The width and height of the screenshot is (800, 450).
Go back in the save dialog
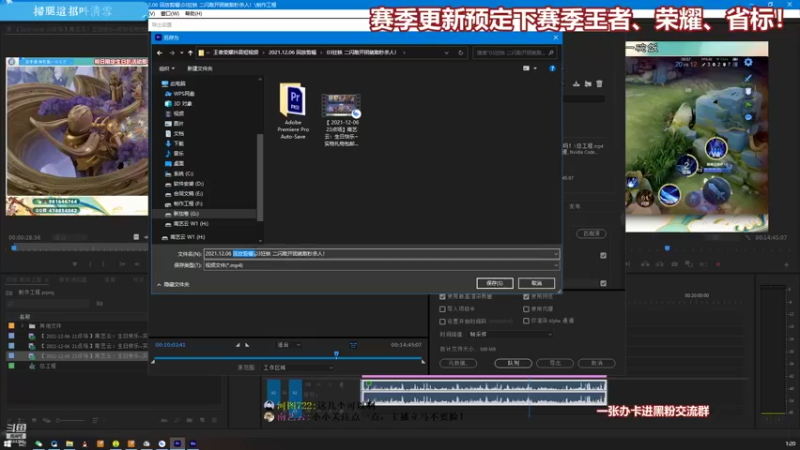pyautogui.click(x=160, y=53)
